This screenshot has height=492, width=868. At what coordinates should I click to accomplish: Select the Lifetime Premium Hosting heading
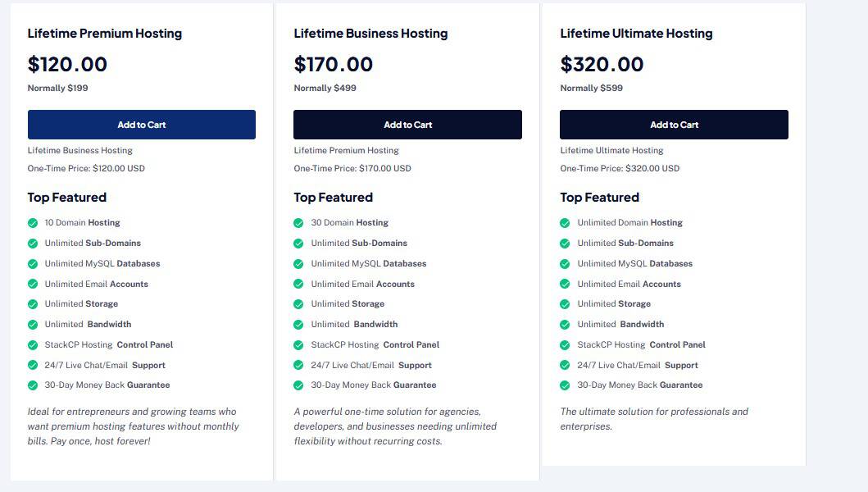tap(105, 34)
